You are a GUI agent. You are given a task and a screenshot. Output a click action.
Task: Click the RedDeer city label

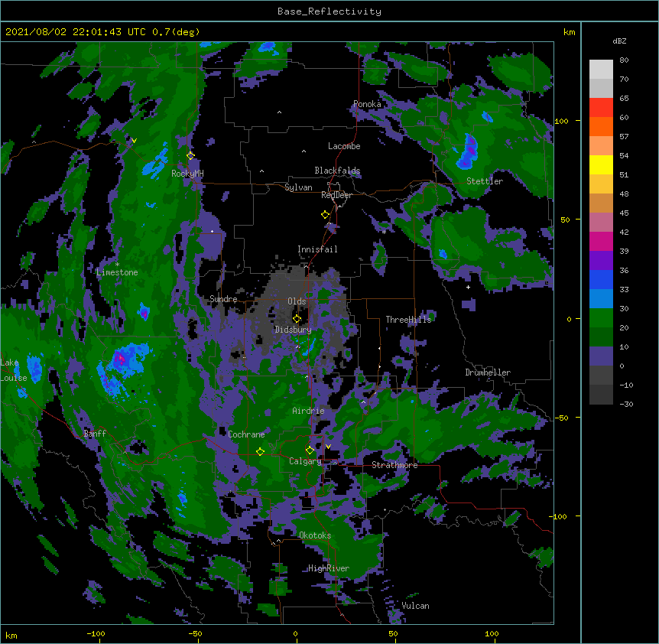[x=336, y=195]
